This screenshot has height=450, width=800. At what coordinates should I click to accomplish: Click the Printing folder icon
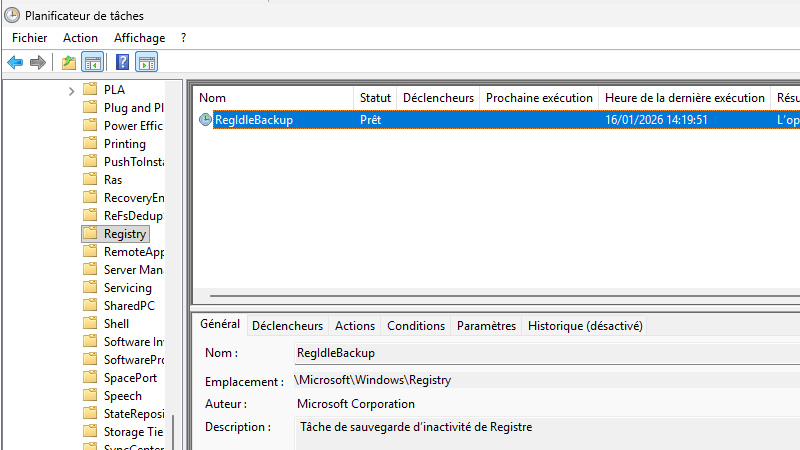[x=90, y=143]
